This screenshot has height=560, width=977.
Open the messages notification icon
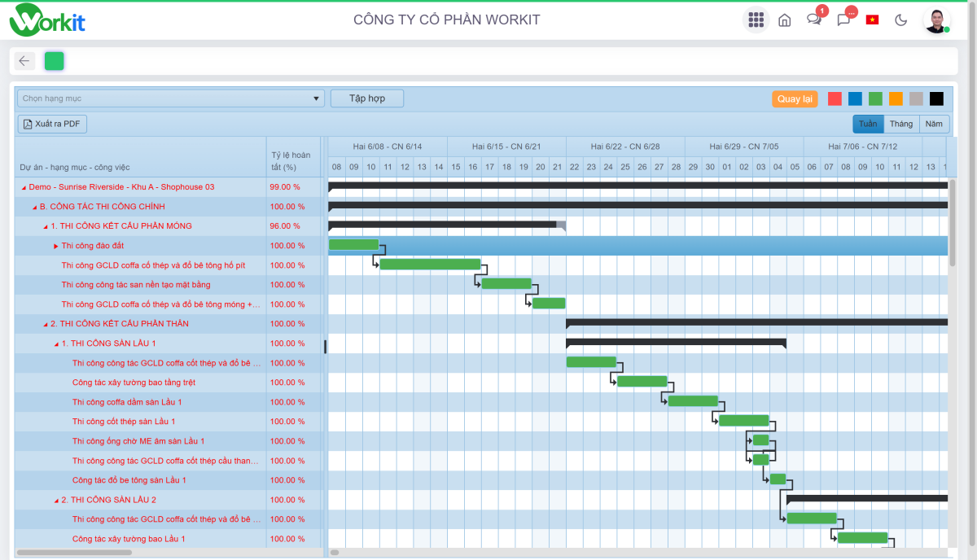click(843, 20)
